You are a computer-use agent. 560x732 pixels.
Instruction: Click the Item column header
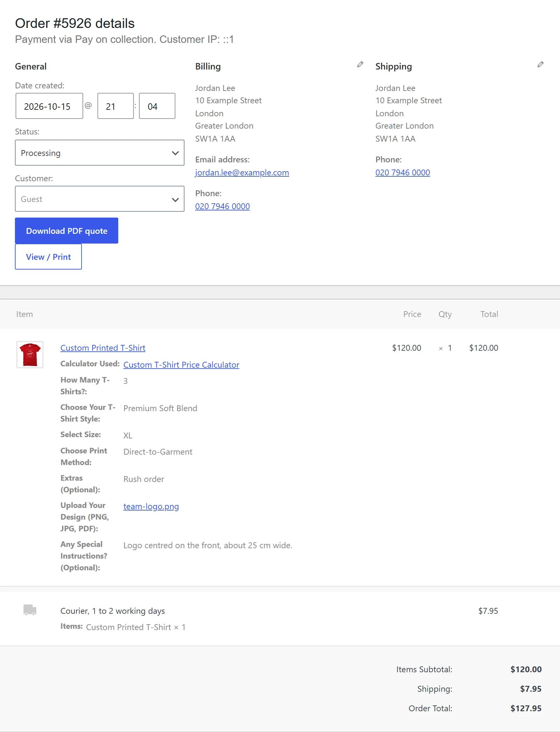click(x=24, y=314)
